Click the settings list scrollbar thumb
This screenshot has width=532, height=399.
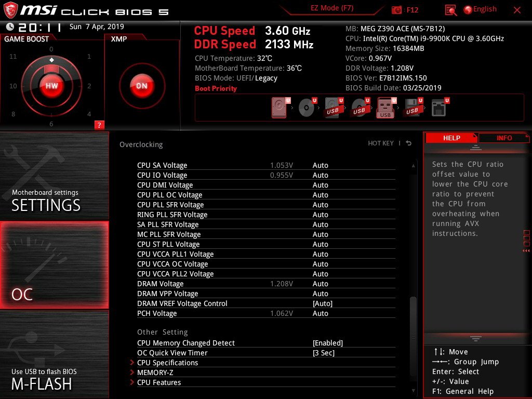pos(413,336)
